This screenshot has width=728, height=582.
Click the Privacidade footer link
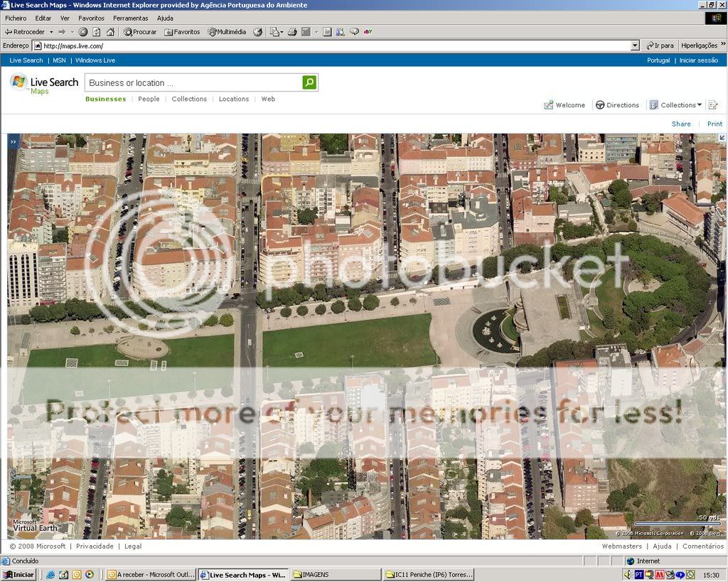(x=95, y=546)
